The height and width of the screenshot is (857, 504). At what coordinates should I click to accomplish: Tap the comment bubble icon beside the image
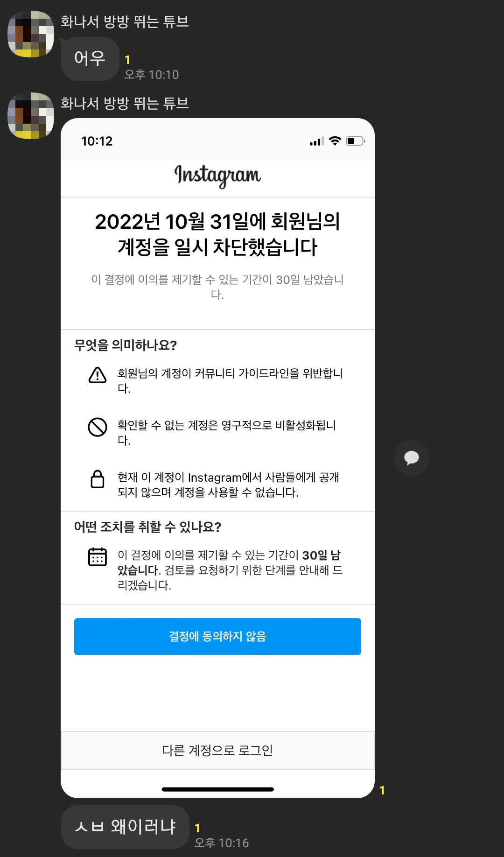pyautogui.click(x=411, y=458)
